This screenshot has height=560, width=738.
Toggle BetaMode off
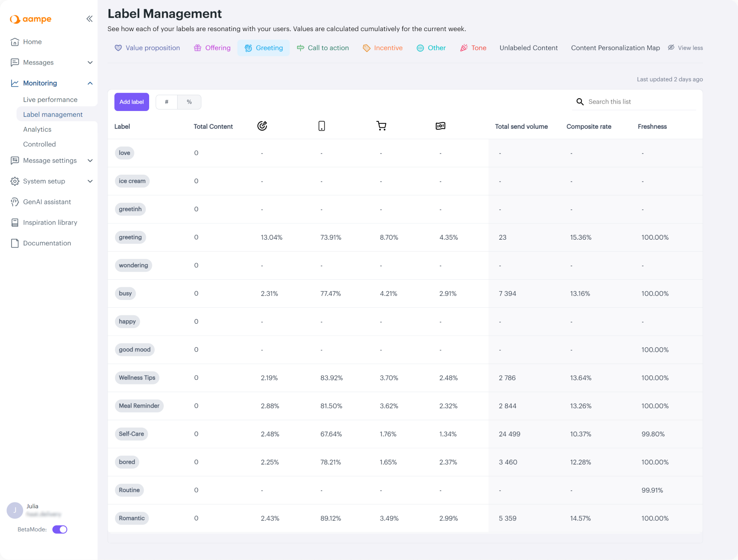[60, 529]
